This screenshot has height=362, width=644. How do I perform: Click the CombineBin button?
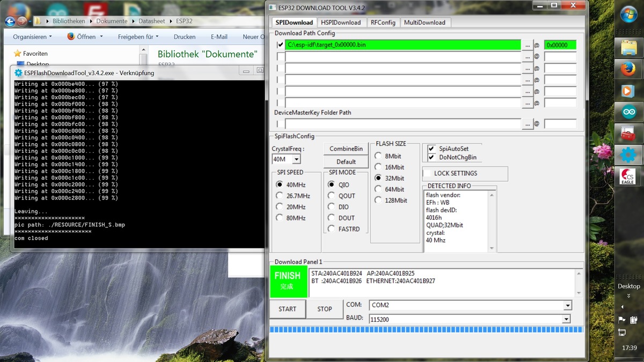[346, 149]
